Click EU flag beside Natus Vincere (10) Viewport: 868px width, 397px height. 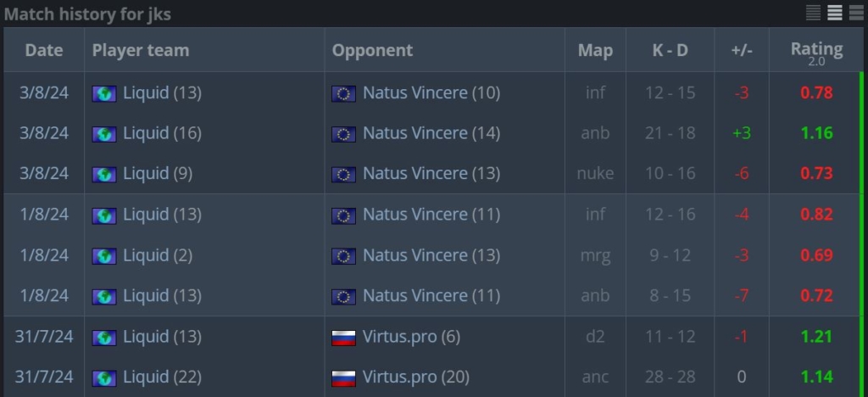343,93
